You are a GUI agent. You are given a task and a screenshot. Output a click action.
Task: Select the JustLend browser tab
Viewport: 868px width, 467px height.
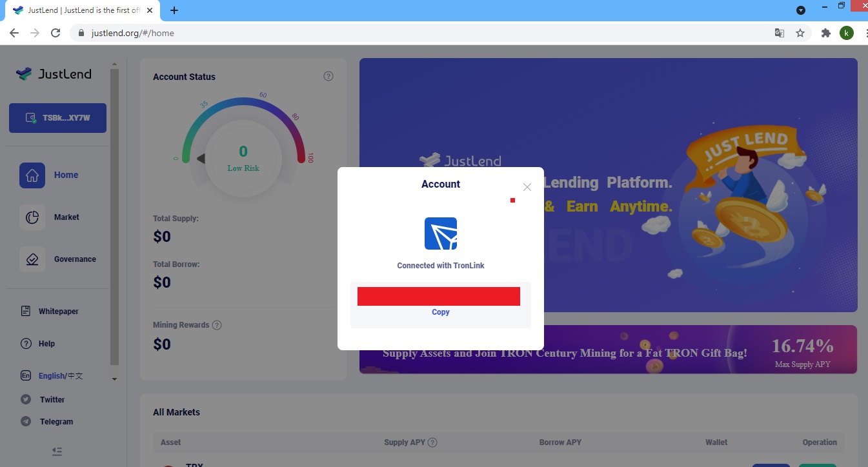pyautogui.click(x=83, y=10)
